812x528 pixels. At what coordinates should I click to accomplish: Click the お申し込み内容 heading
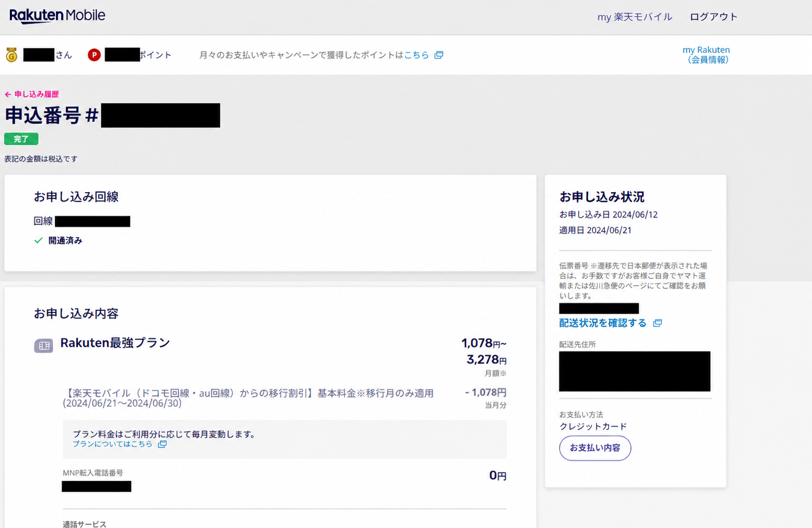coord(76,313)
